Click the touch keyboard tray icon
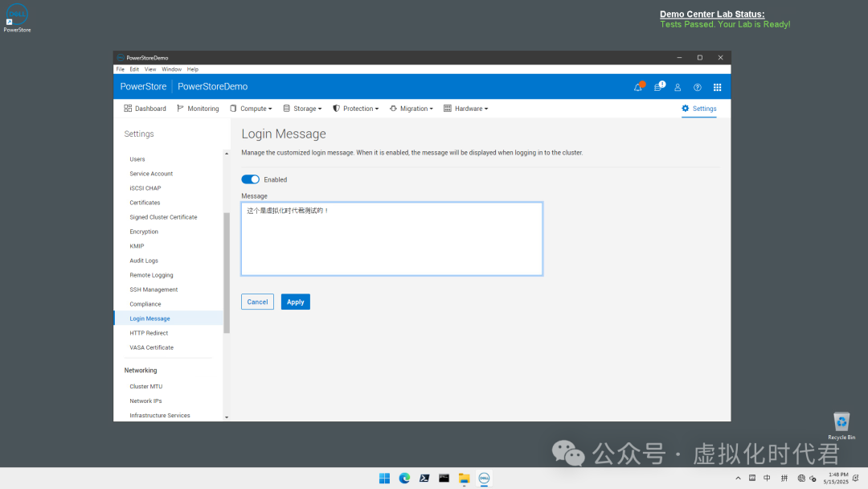This screenshot has height=489, width=868. [752, 479]
